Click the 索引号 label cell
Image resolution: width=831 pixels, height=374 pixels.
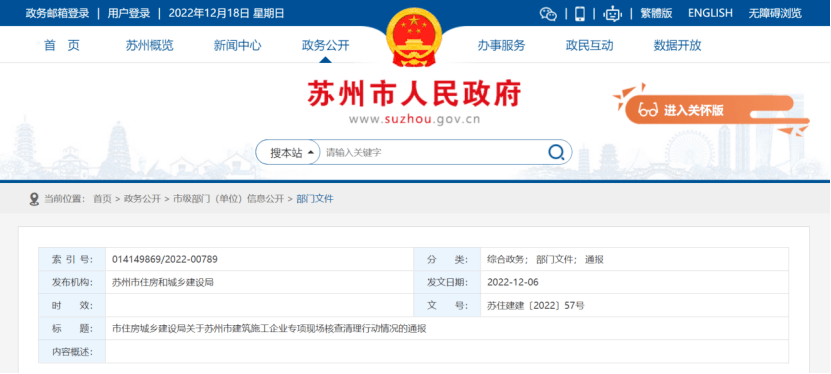click(x=72, y=260)
